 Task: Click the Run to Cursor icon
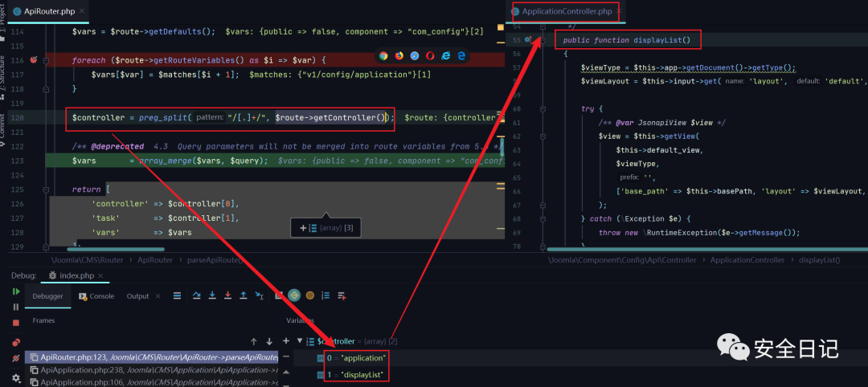[x=260, y=296]
